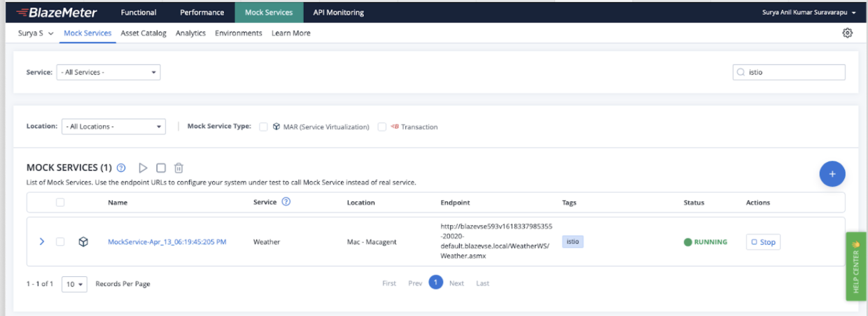Click the help icon beside Service column header
The height and width of the screenshot is (316, 868).
(x=286, y=202)
